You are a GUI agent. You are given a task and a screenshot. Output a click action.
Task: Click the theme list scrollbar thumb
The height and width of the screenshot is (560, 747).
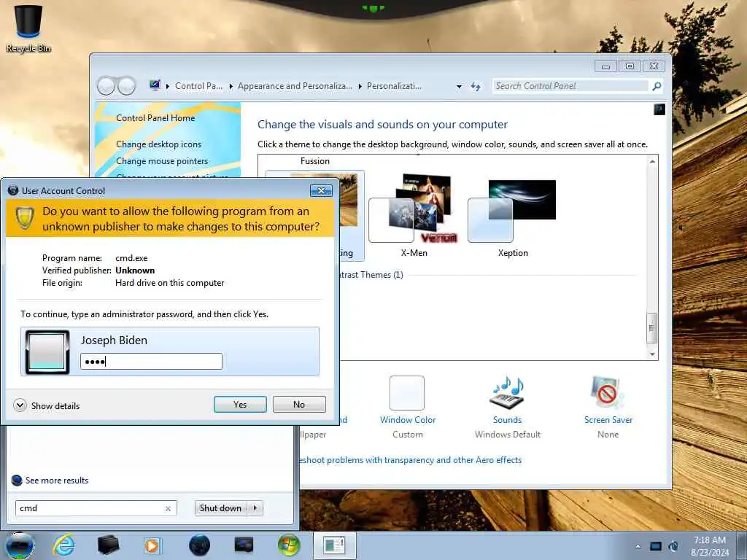pyautogui.click(x=651, y=327)
